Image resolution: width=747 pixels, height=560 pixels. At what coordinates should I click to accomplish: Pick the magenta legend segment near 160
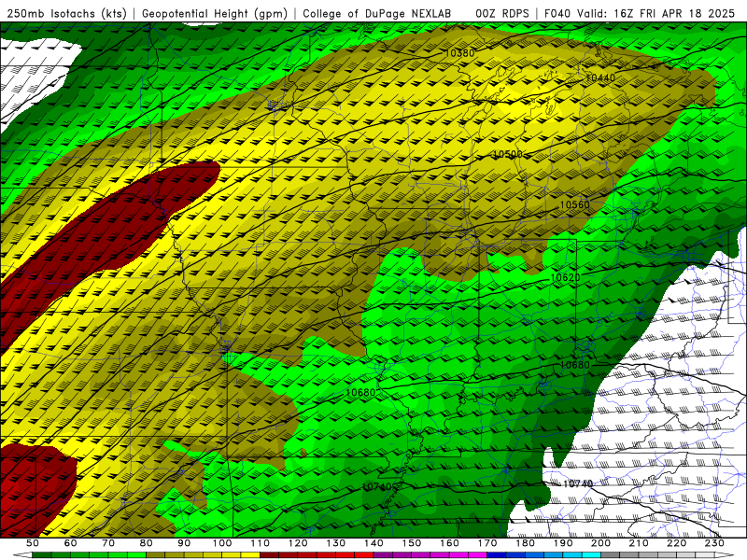point(458,555)
